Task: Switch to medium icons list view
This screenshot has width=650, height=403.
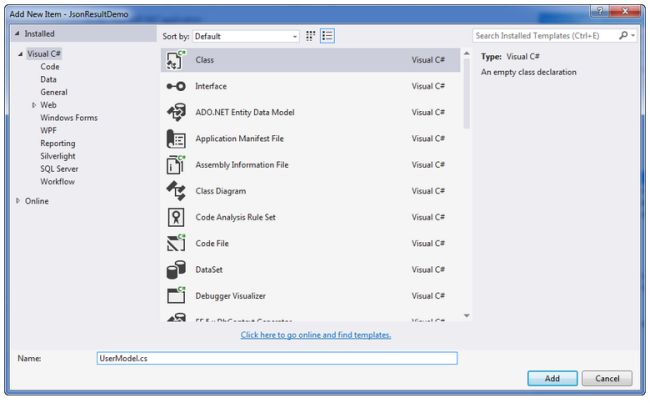Action: pos(327,36)
